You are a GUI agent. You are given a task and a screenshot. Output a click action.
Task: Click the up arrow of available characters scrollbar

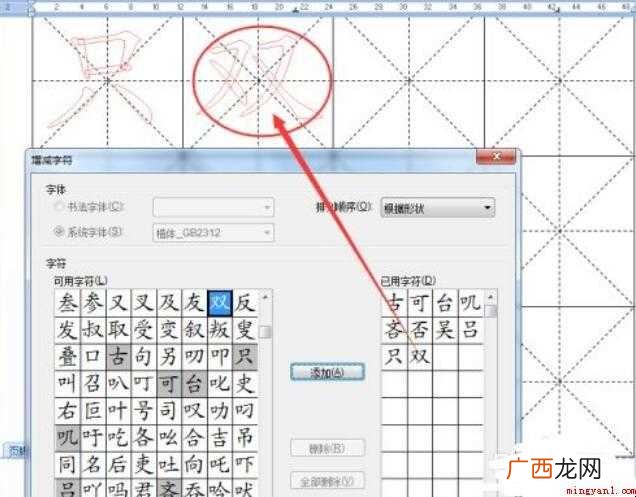point(265,297)
